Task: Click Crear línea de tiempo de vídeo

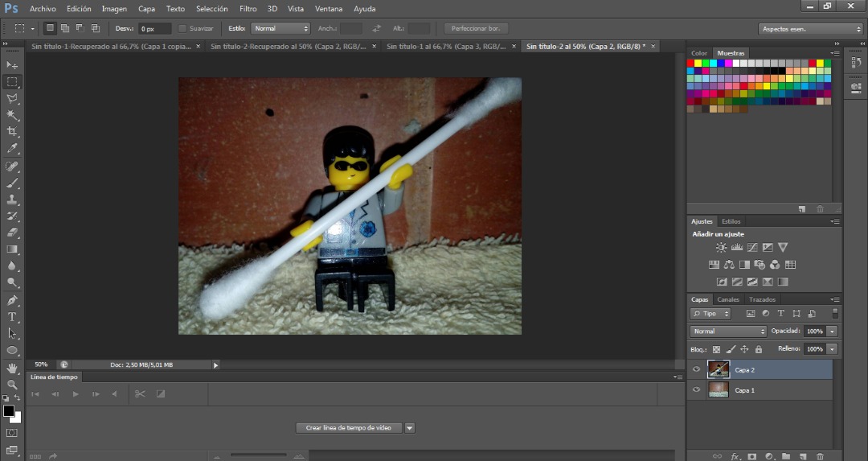Action: [349, 428]
